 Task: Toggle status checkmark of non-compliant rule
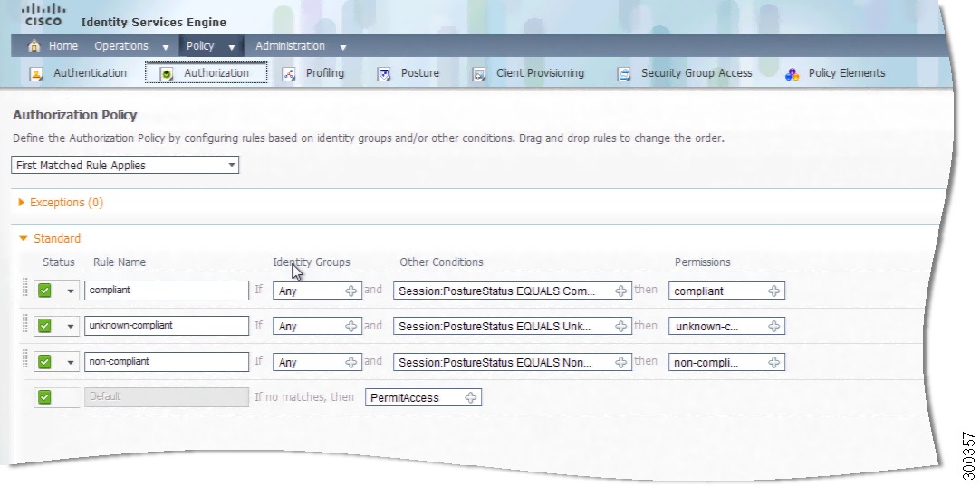tap(44, 362)
